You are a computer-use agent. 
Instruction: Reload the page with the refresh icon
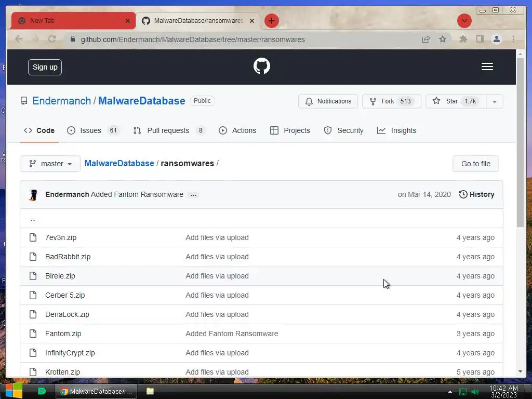52,39
